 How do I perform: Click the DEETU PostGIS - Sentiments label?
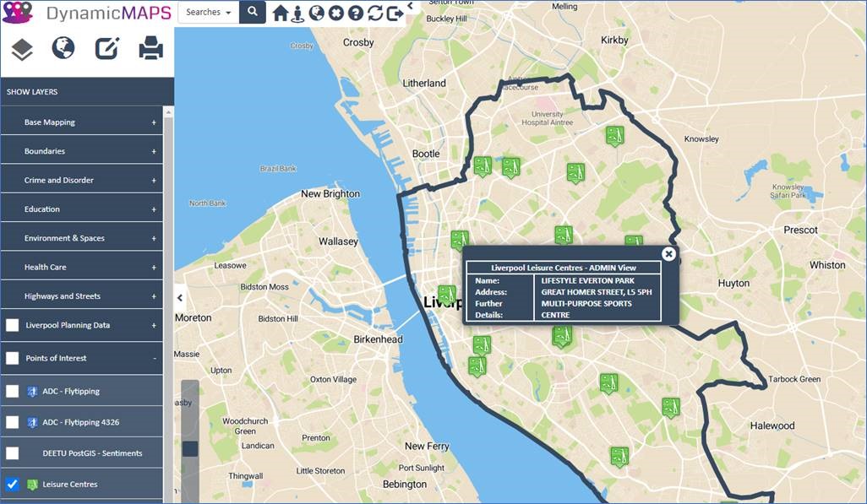[x=92, y=453]
